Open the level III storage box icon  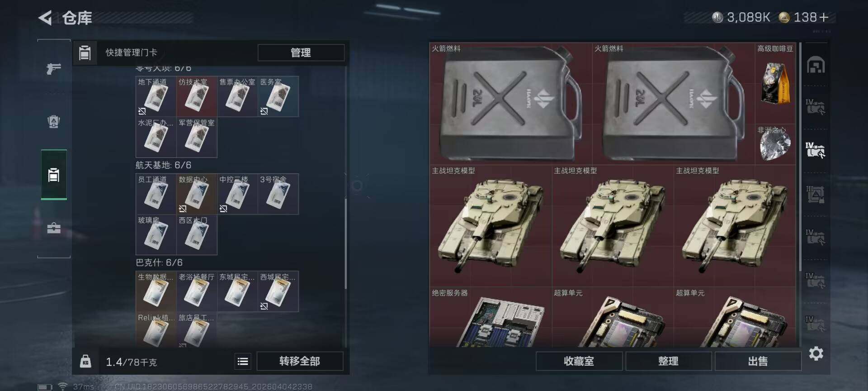coord(816,194)
